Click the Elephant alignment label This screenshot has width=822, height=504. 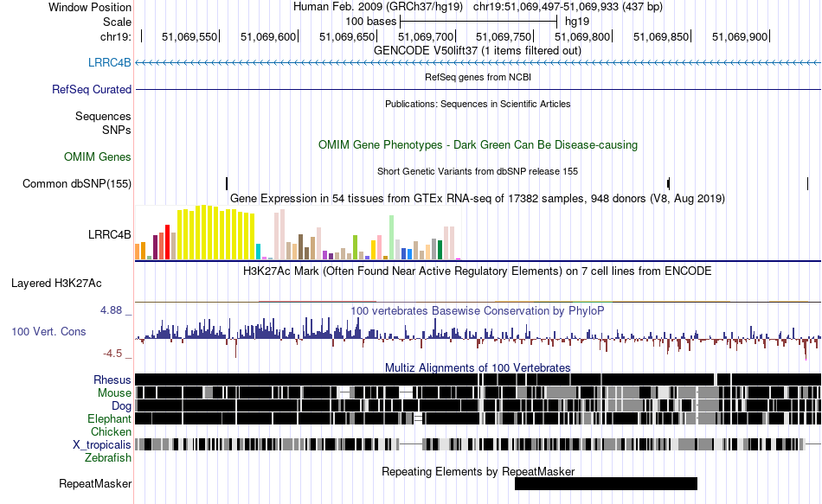coord(109,418)
